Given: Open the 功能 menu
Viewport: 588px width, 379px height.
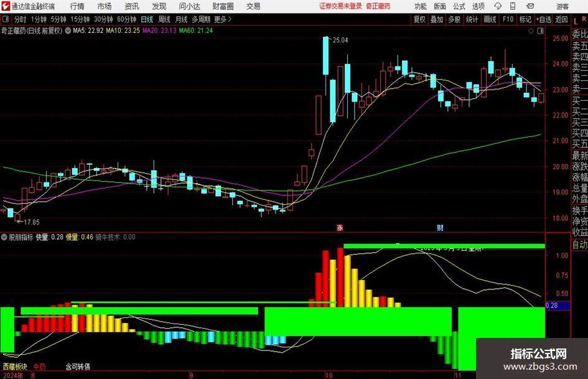Looking at the screenshot, I should pyautogui.click(x=421, y=6).
